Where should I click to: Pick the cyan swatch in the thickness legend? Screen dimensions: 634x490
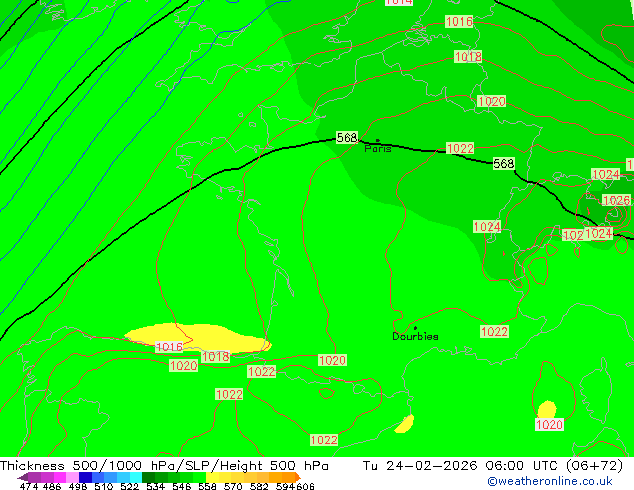point(136,477)
